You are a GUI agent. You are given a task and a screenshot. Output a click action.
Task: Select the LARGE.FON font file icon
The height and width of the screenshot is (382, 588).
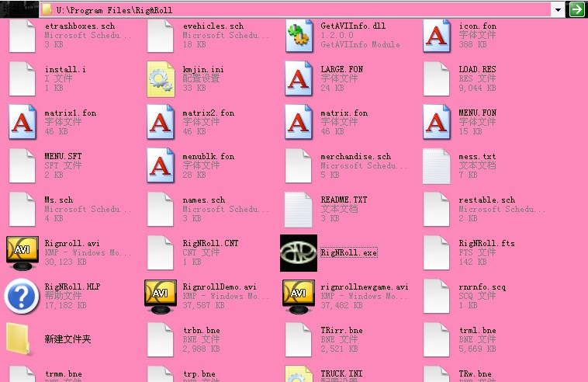tap(299, 78)
